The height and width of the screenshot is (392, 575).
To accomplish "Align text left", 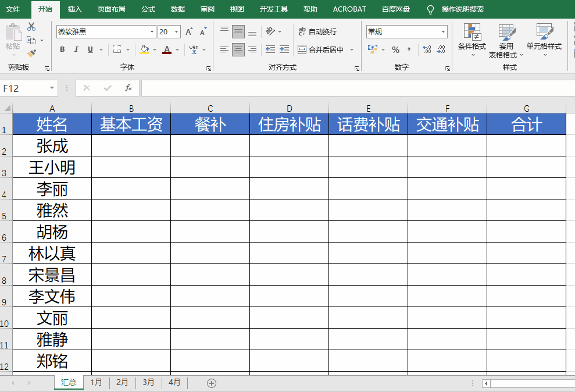I will coord(224,49).
